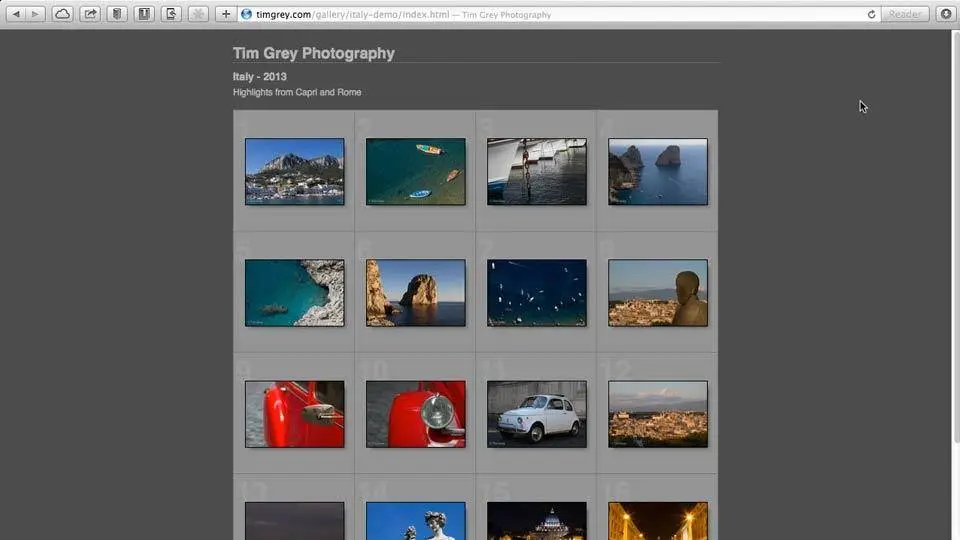Click the 'Italy - 2013' gallery title

pyautogui.click(x=260, y=77)
